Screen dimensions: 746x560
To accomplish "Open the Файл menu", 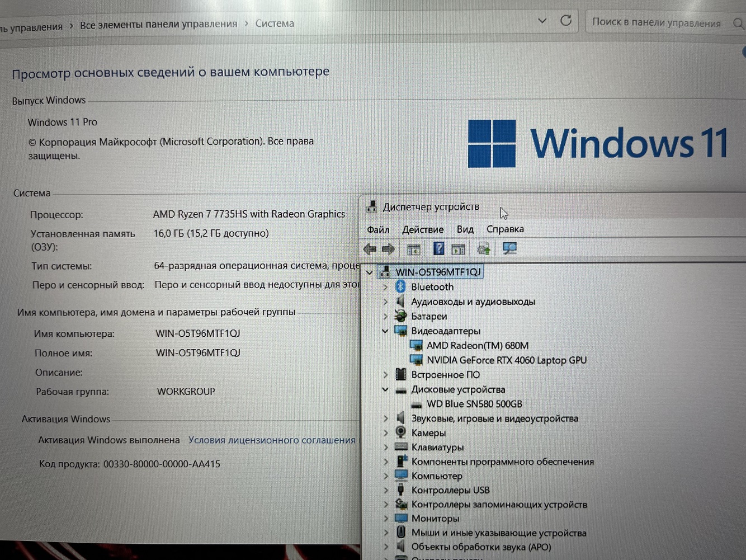I will pos(378,229).
